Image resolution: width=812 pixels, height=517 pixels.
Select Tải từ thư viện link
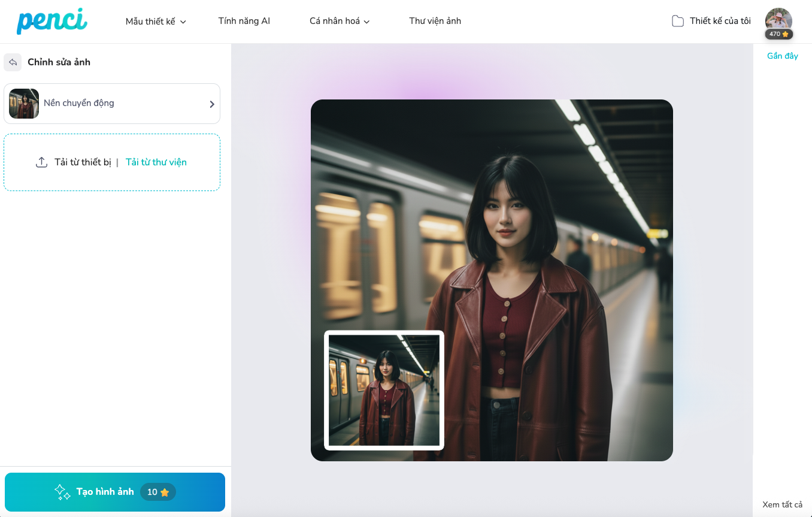156,162
